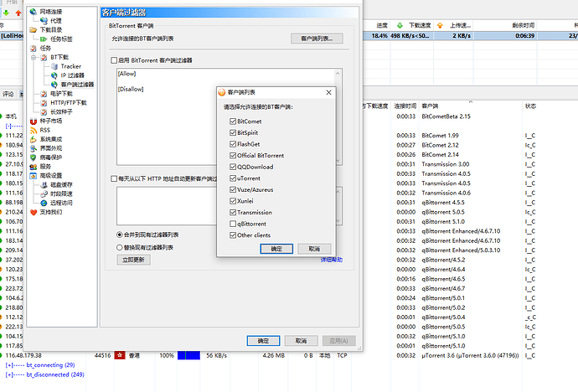
Task: Sort peers by 状态 column header
Action: pos(530,106)
